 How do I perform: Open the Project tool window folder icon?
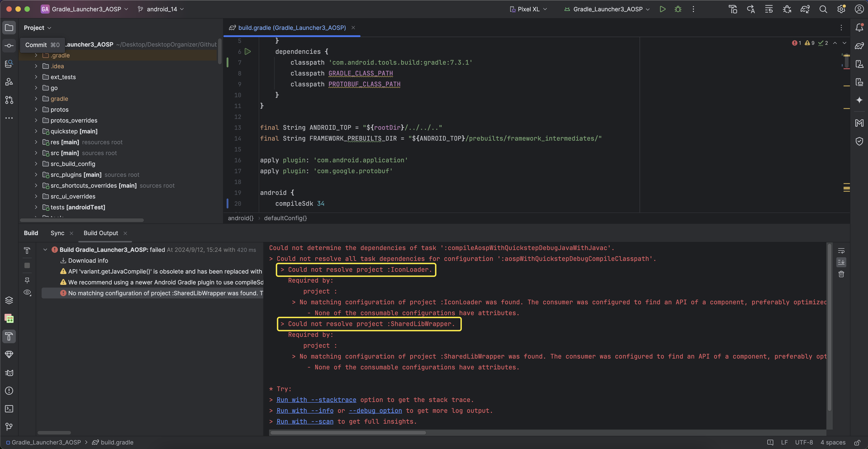pos(9,28)
